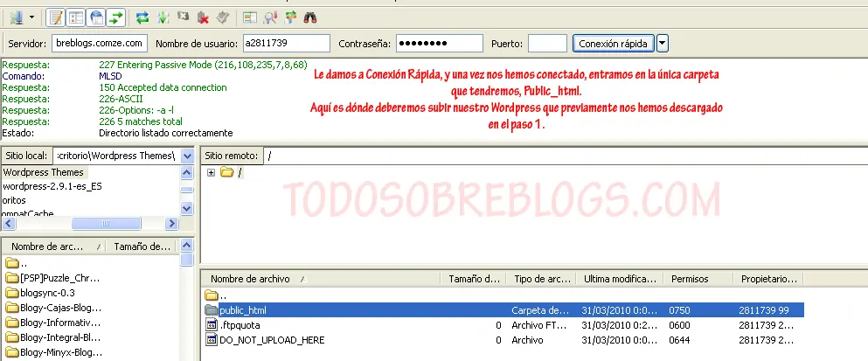Toggle the remote directory tree view
This screenshot has width=868, height=361.
[x=96, y=17]
